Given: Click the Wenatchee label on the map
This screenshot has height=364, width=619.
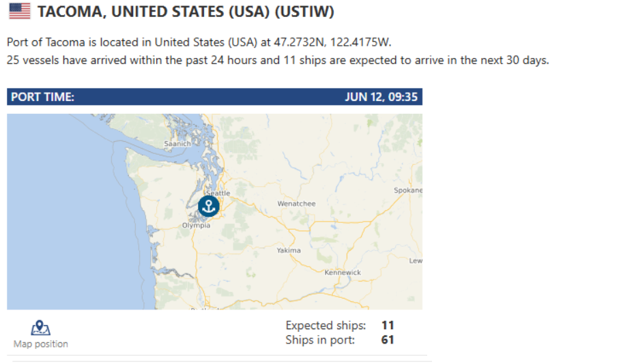Looking at the screenshot, I should tap(296, 204).
